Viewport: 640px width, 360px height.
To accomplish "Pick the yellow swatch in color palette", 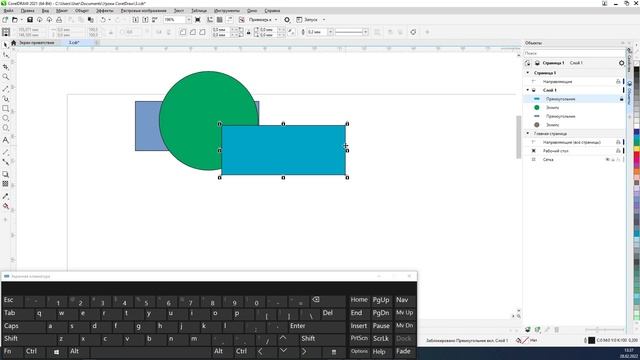I will 636,148.
